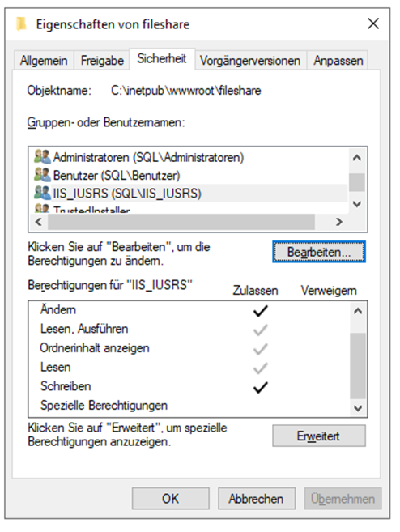Click the Lesen allow checkmark
The image size is (400, 532).
coord(261,368)
